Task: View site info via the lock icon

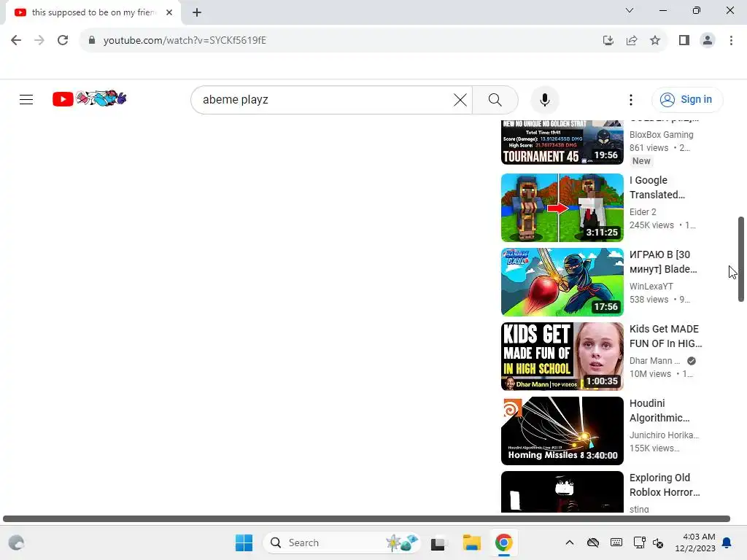Action: pyautogui.click(x=92, y=41)
